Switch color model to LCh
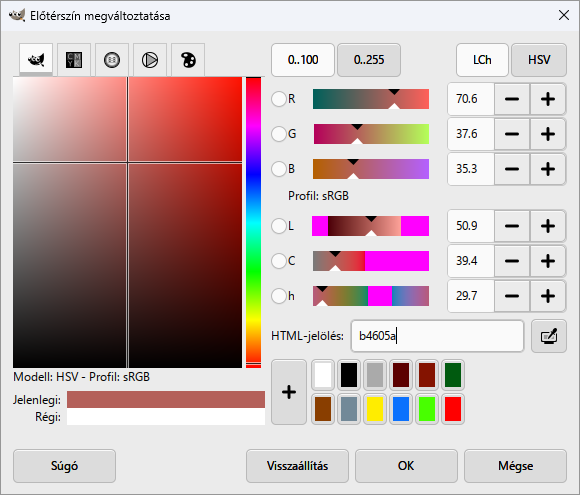580x495 pixels. 482,60
